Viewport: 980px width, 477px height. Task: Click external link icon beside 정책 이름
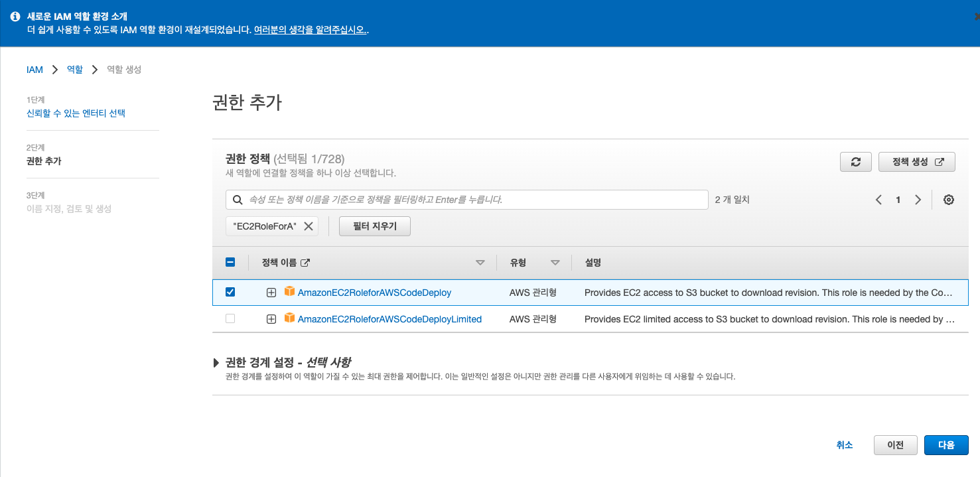(305, 263)
